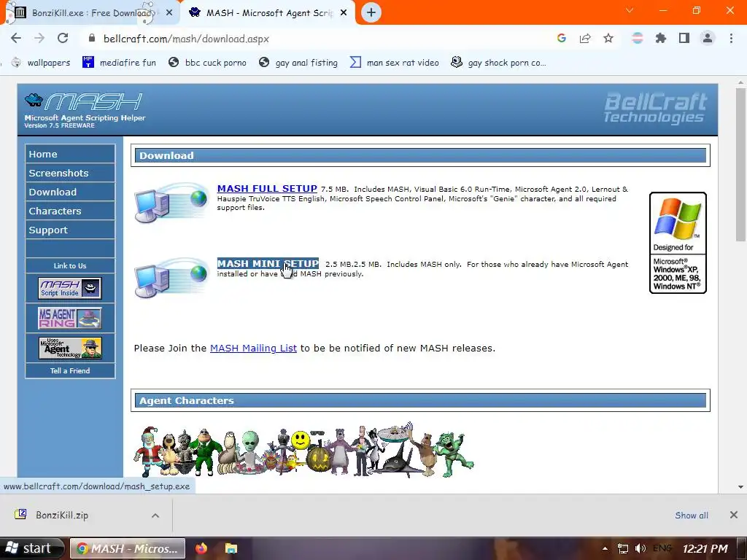Toggle the browser side panel
The width and height of the screenshot is (747, 560).
tap(684, 39)
